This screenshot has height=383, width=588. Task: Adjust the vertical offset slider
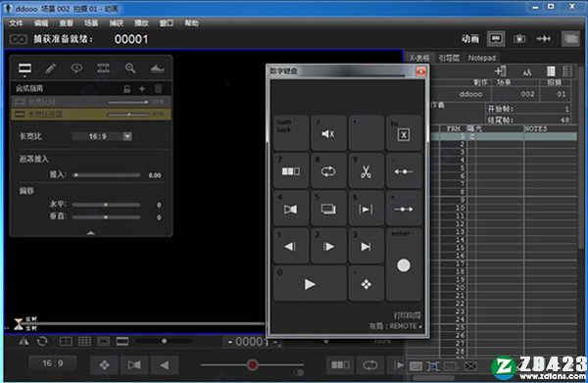click(107, 217)
